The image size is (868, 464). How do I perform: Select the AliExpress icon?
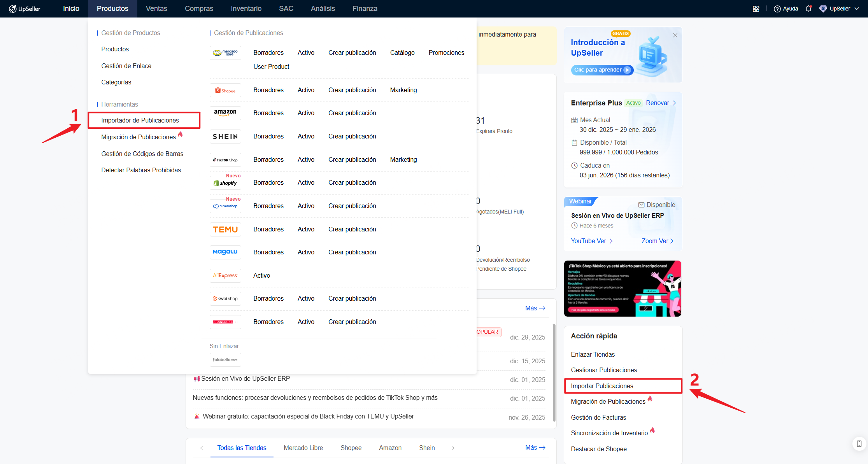click(x=225, y=275)
